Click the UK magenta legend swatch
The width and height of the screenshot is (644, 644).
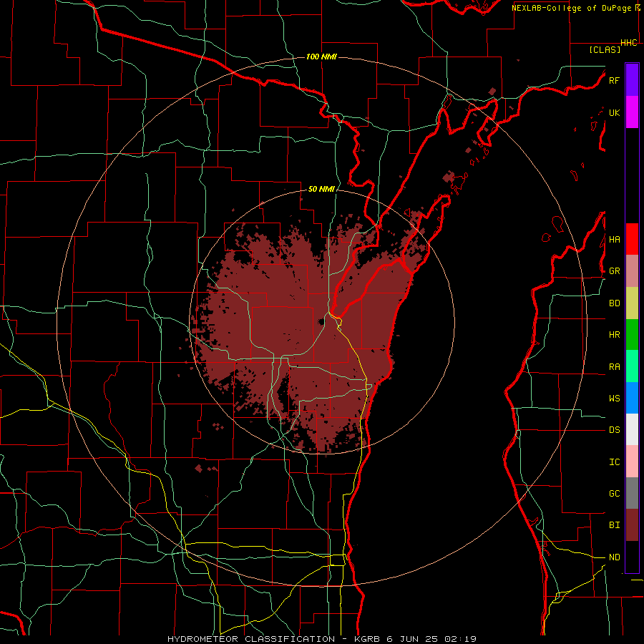click(632, 112)
